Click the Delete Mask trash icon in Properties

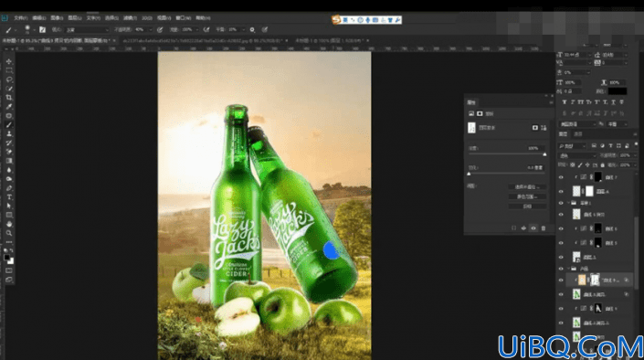coord(544,228)
